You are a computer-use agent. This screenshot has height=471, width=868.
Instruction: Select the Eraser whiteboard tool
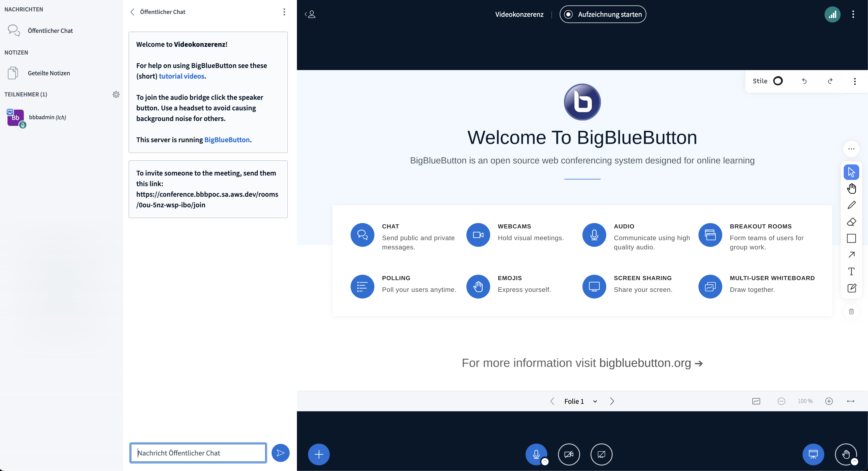click(851, 222)
